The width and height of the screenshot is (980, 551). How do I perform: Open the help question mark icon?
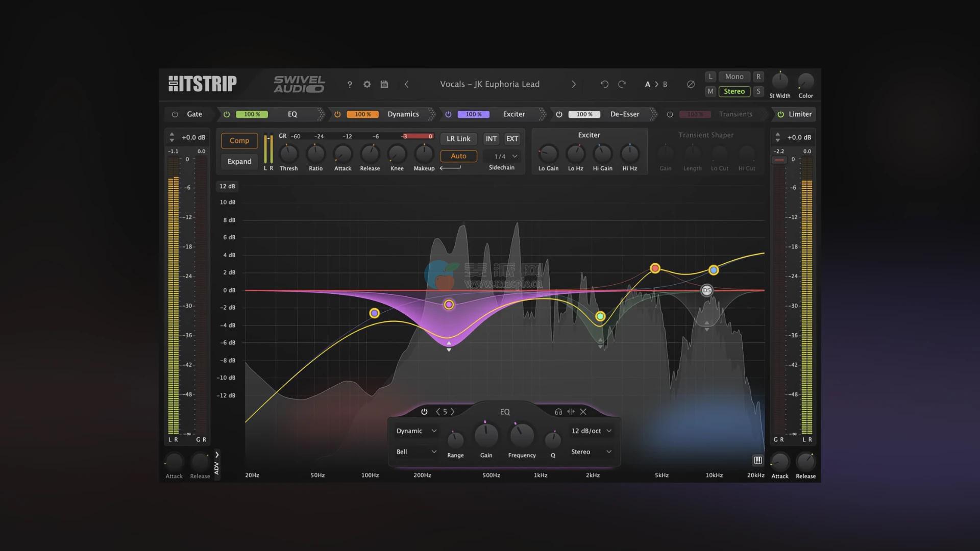click(x=350, y=85)
